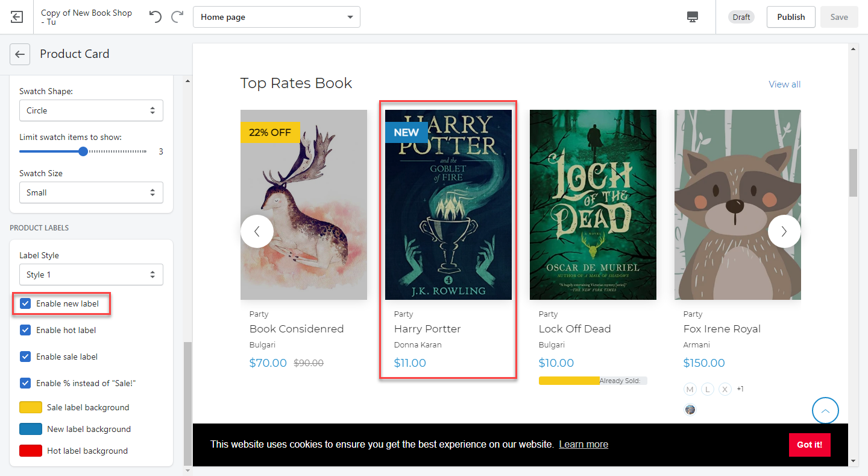The height and width of the screenshot is (476, 868).
Task: Click the Loch of the Dead cover
Action: point(593,205)
